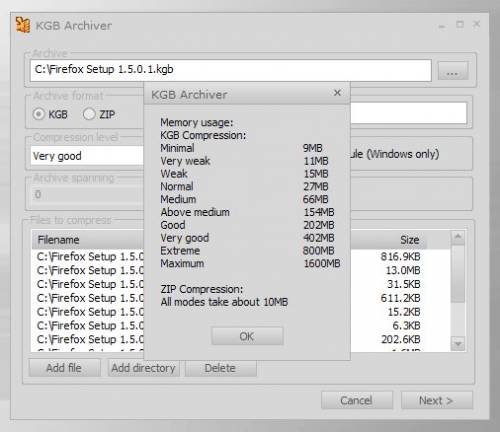This screenshot has height=432, width=500.
Task: Click the file list scroll up arrow
Action: 458,237
